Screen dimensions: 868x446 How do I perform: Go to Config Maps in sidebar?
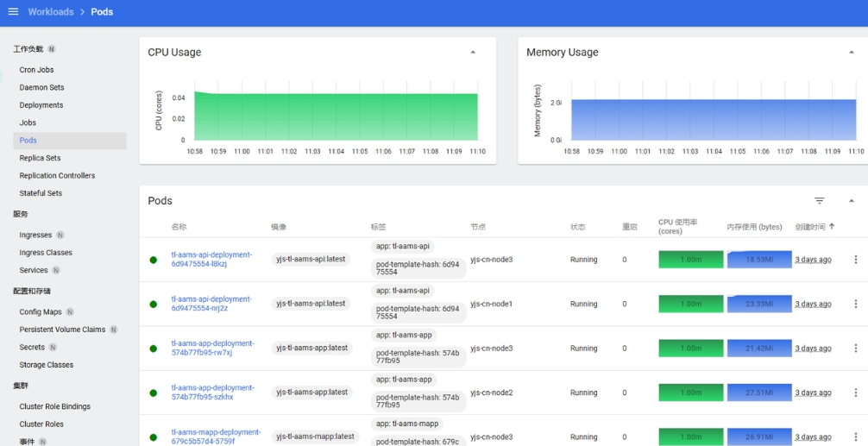click(41, 312)
